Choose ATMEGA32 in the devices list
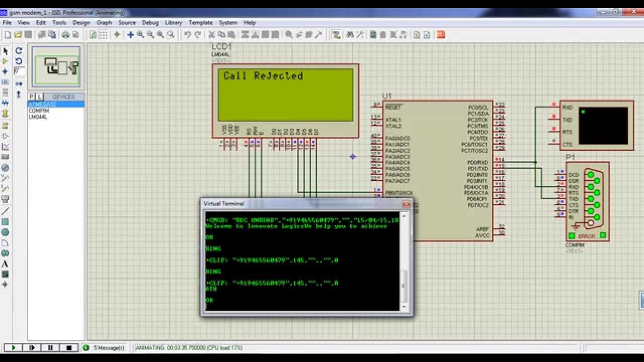This screenshot has width=644, height=362. (x=56, y=105)
